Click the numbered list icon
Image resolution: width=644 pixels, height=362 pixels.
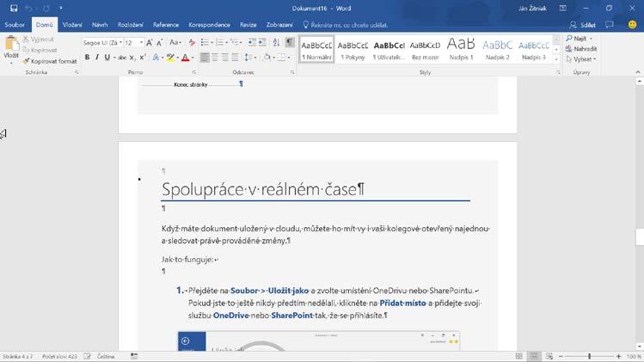click(220, 42)
